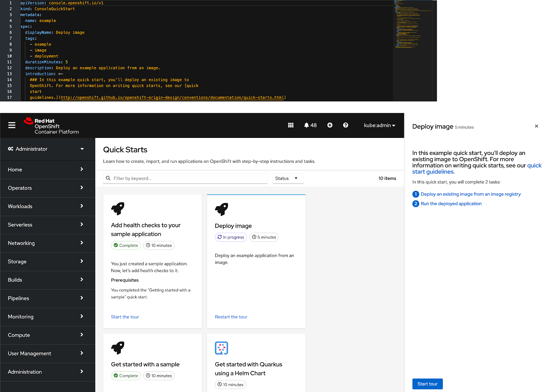Image resolution: width=552 pixels, height=392 pixels.
Task: Click the rocket icon on Deploy image card
Action: click(221, 209)
